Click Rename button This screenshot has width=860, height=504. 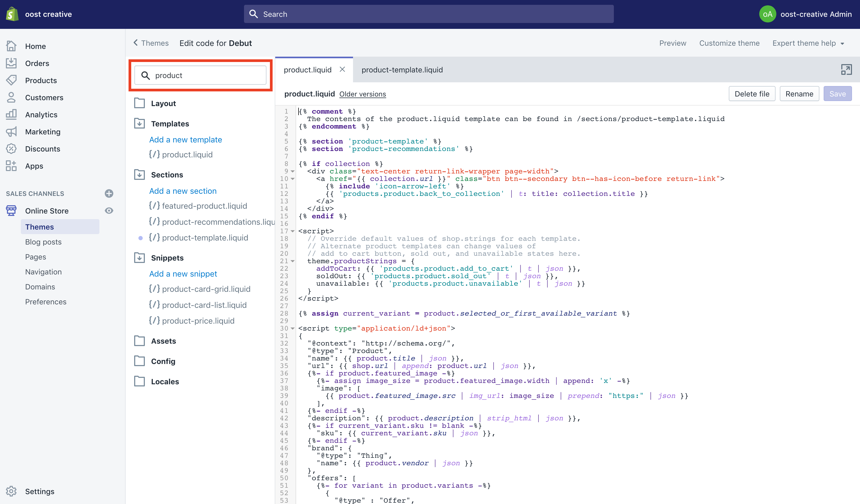tap(799, 94)
